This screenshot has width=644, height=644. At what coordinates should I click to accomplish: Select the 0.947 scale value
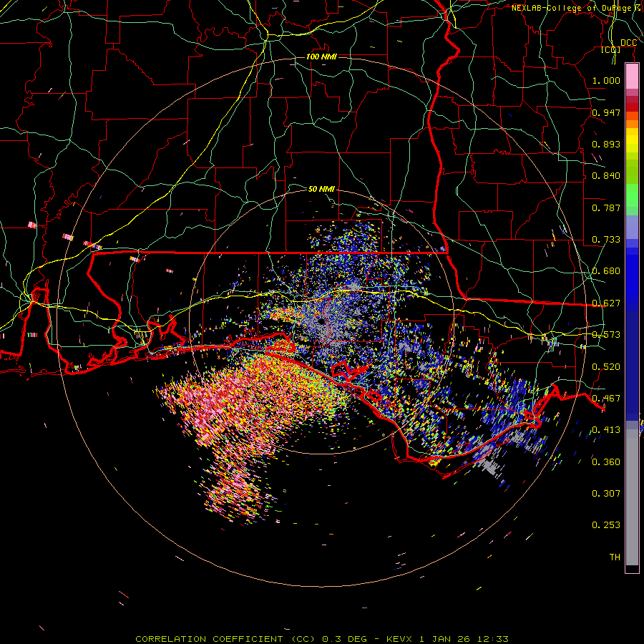606,112
